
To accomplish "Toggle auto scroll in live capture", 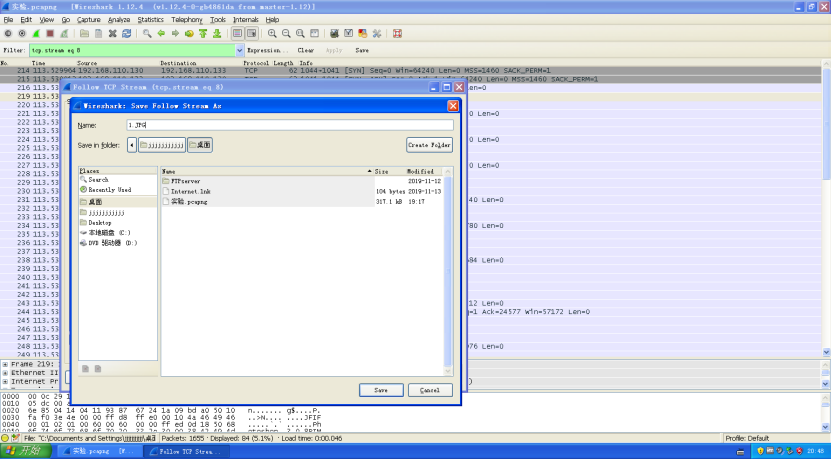I will pyautogui.click(x=252, y=33).
